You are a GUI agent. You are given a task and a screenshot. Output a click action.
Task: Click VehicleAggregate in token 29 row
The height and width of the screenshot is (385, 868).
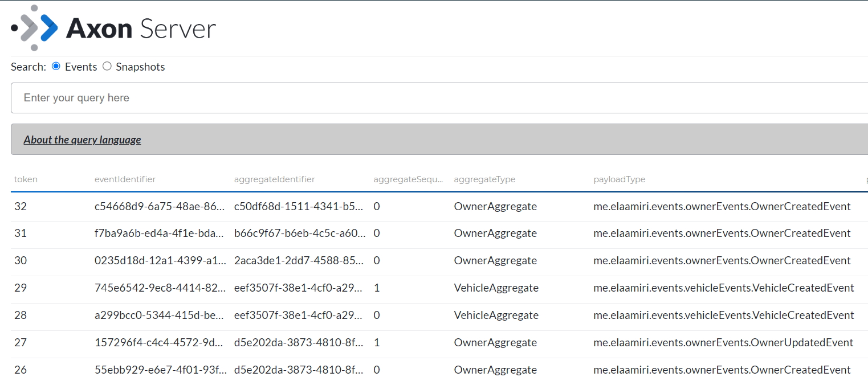496,288
